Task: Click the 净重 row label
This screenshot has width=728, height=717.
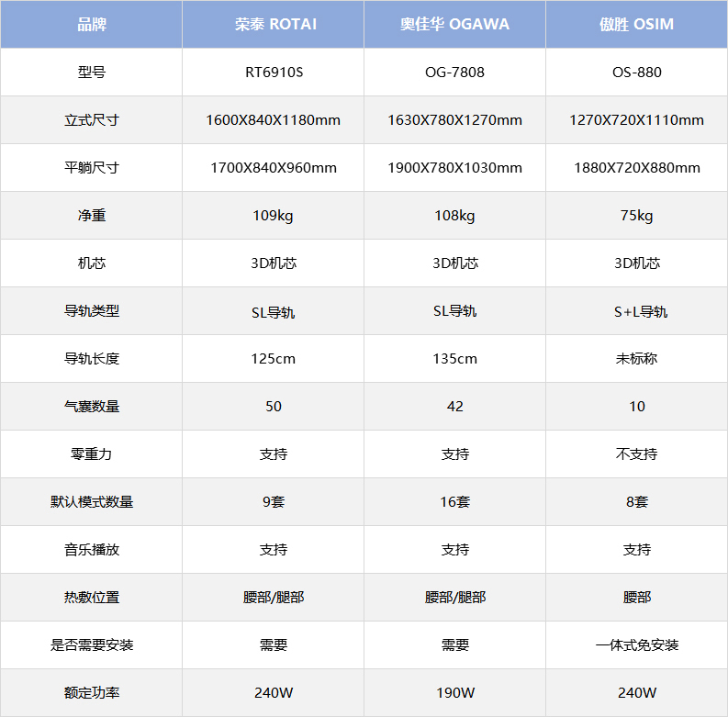Action: pos(92,216)
